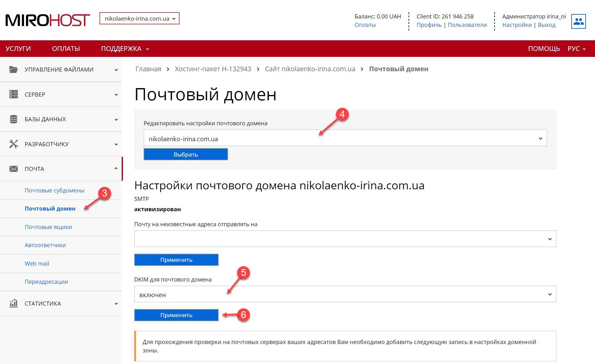Viewport: 595px width, 364px height.
Task: Click the Client ID: 261 946 258 text
Action: tap(445, 16)
